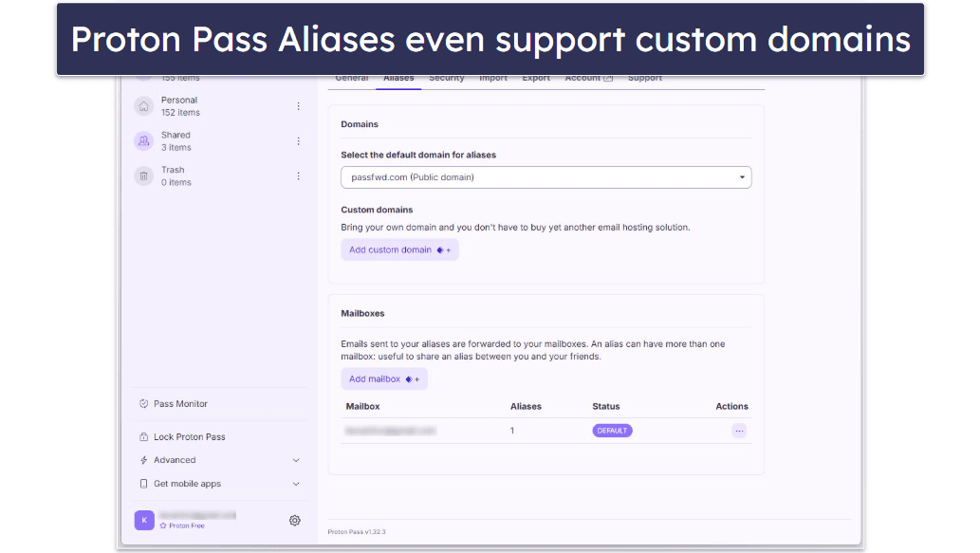980x553 pixels.
Task: Click the user avatar K icon
Action: coord(144,520)
